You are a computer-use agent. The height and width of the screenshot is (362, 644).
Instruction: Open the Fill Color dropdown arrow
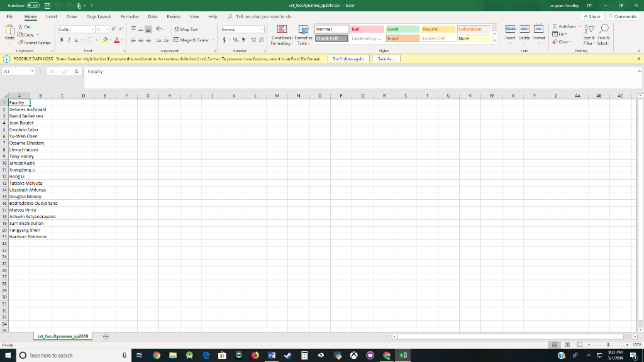point(110,39)
